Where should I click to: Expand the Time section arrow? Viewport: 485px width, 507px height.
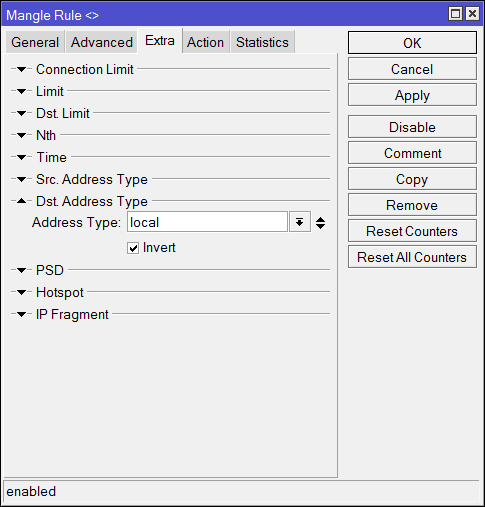tap(22, 157)
